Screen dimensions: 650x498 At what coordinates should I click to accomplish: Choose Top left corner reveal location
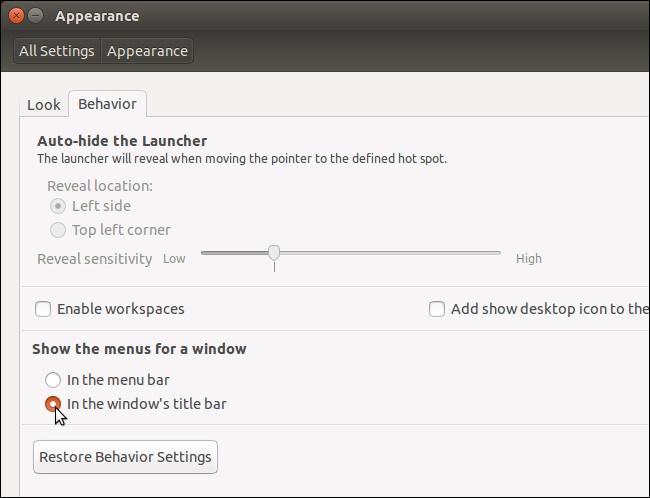59,230
